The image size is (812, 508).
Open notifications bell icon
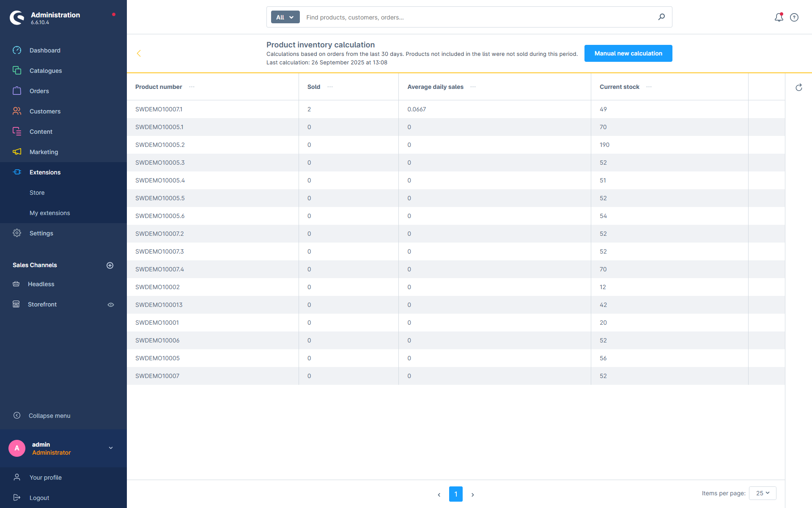click(779, 17)
